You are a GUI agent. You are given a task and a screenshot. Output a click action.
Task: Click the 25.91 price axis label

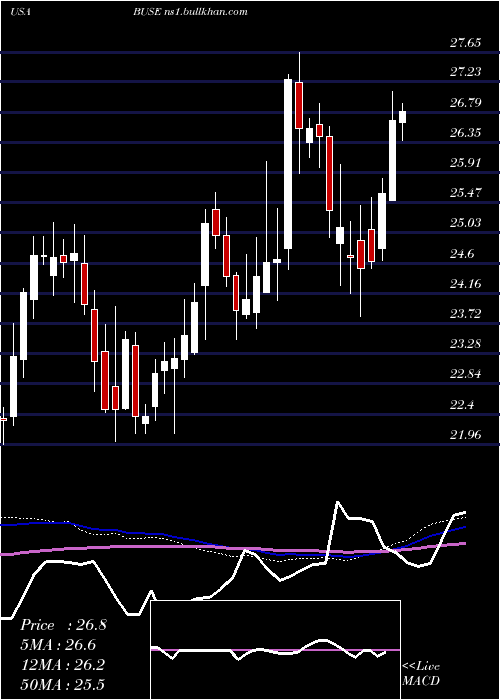click(466, 162)
